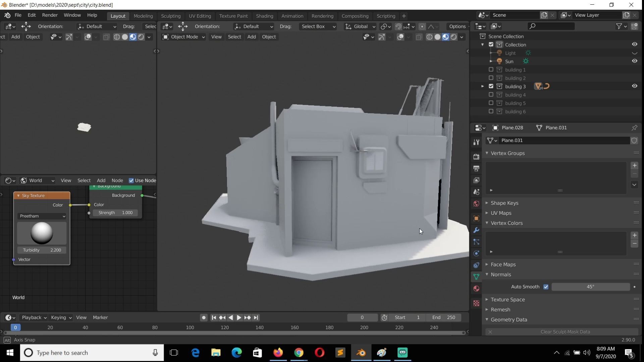Open the Global transform orientation dropdown
644x362 pixels.
360,26
